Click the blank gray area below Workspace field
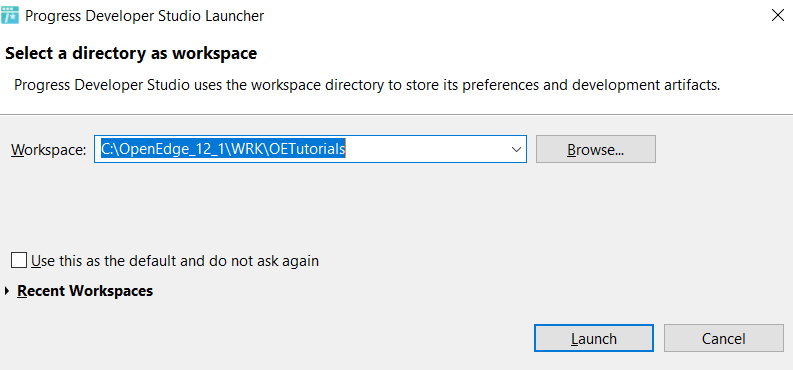Image resolution: width=793 pixels, height=370 pixels. click(354, 207)
